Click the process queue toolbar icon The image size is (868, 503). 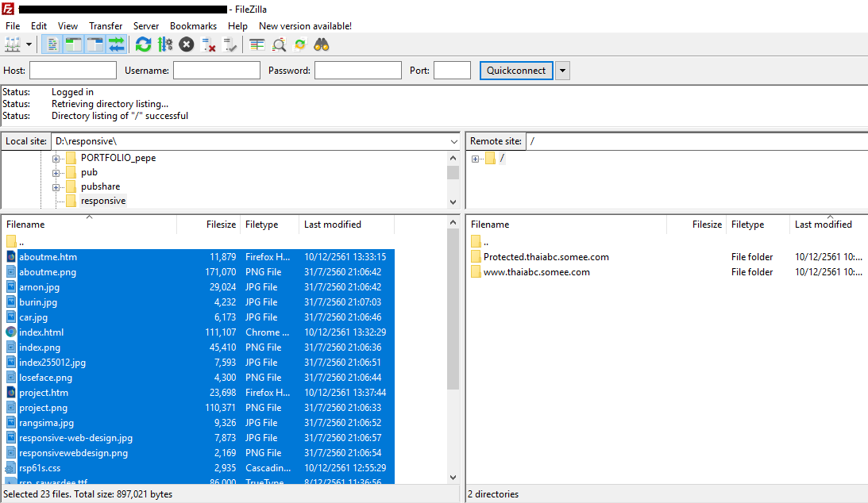click(x=165, y=44)
